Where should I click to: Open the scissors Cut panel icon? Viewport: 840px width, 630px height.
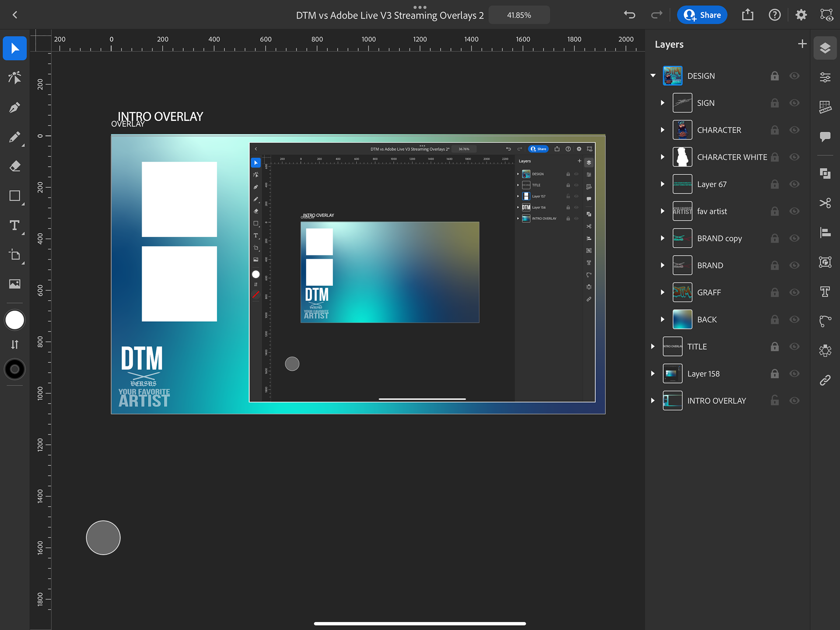[x=825, y=203]
